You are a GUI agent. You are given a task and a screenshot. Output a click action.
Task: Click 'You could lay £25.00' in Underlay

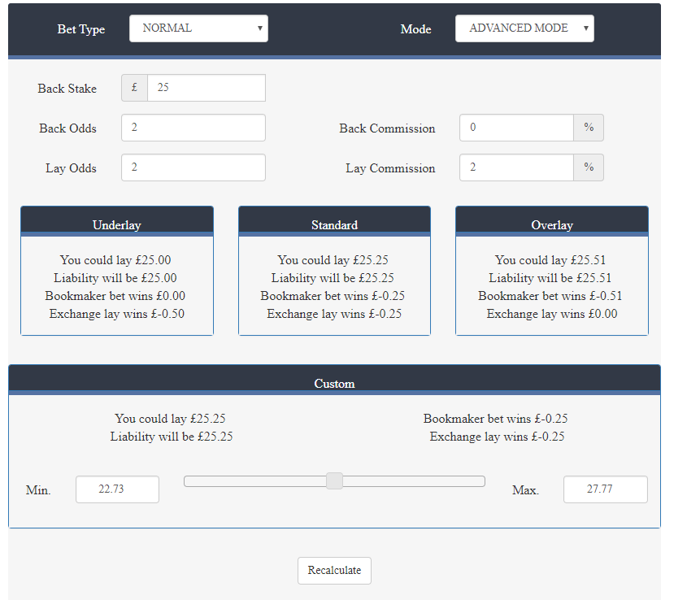click(x=115, y=260)
